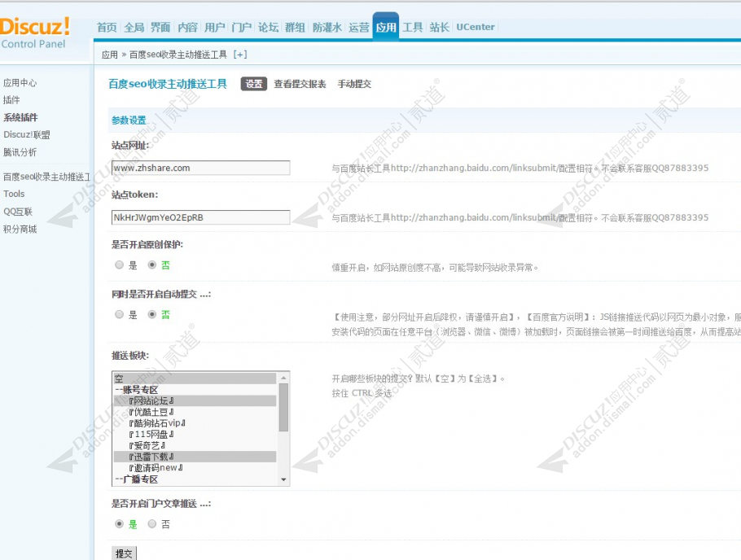Go to the 运营 navigation tab
This screenshot has height=560, width=741.
[x=359, y=28]
